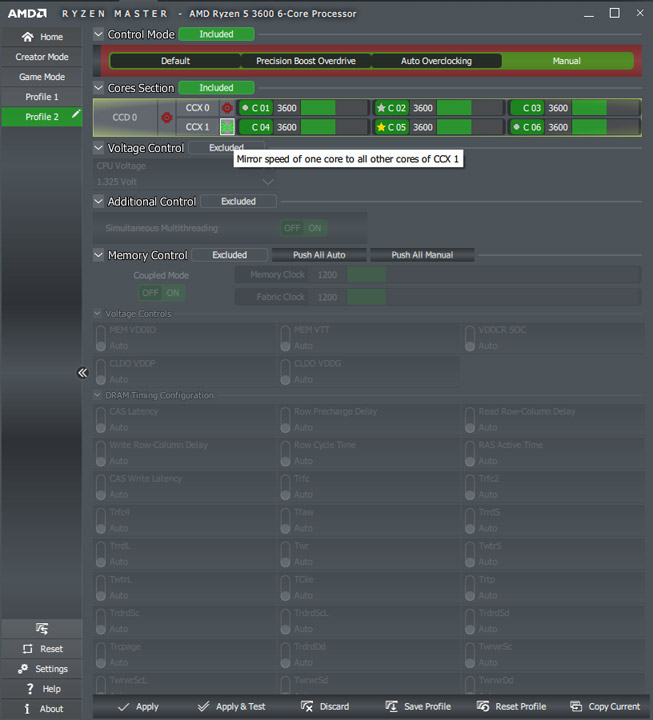This screenshot has width=653, height=720.
Task: Click the C 04 speed value 3600
Action: point(287,127)
